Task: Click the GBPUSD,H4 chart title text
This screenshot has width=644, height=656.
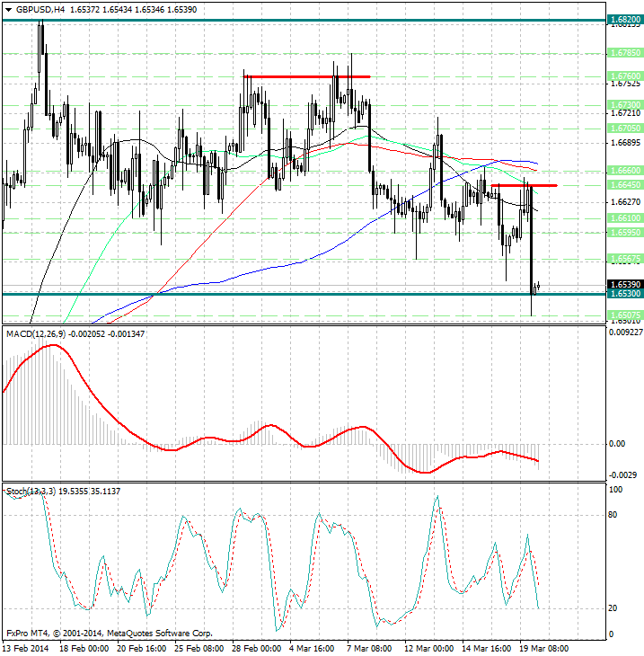Action: [40, 9]
